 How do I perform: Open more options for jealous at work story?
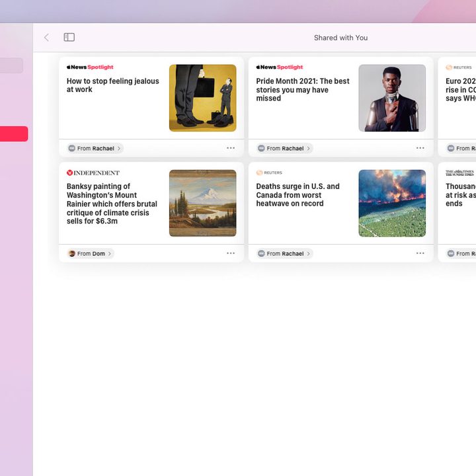click(231, 148)
